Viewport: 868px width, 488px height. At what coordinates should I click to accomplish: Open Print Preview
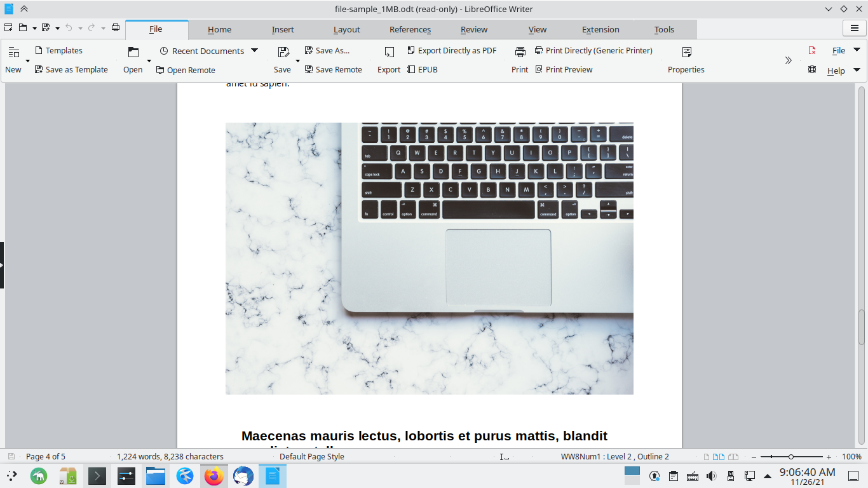click(564, 70)
